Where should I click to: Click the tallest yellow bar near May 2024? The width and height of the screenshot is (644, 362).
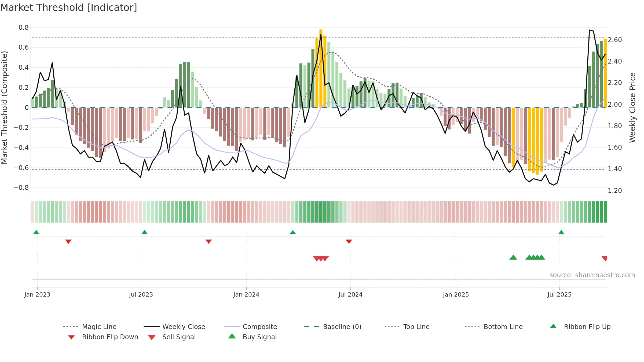321,68
